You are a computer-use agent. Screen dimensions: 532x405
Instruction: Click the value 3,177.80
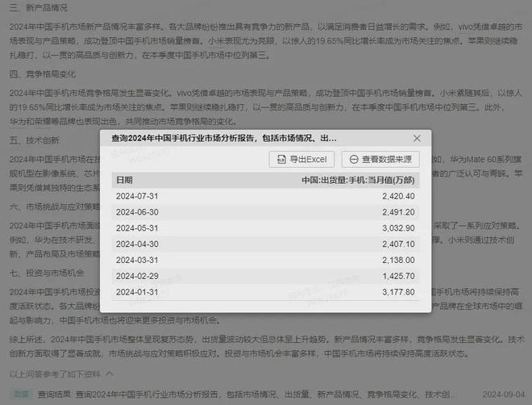pos(398,292)
